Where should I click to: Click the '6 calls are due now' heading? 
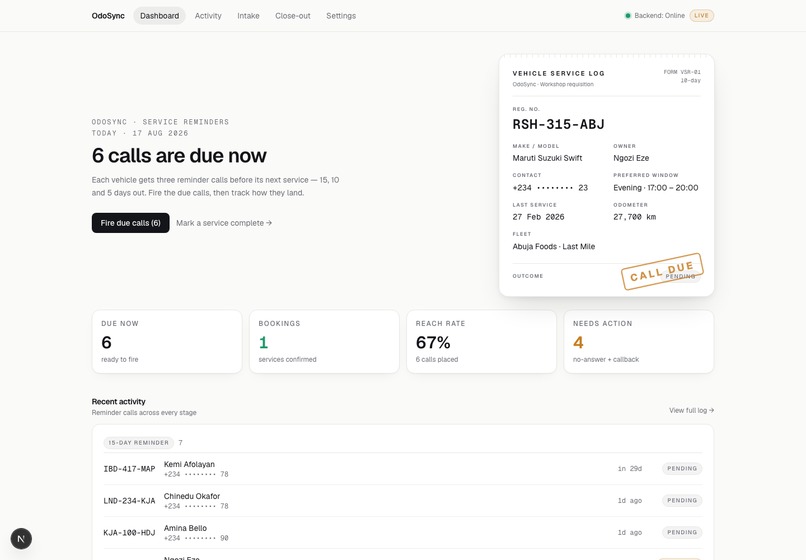coord(179,155)
